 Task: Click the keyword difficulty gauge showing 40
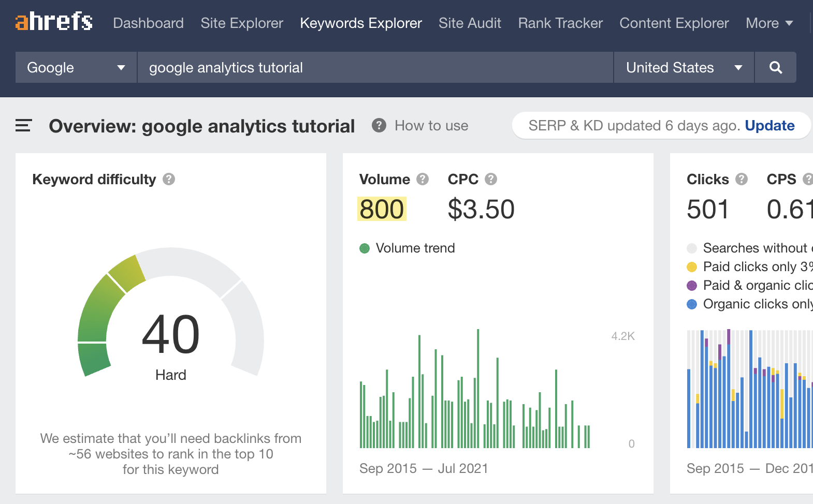pos(171,312)
